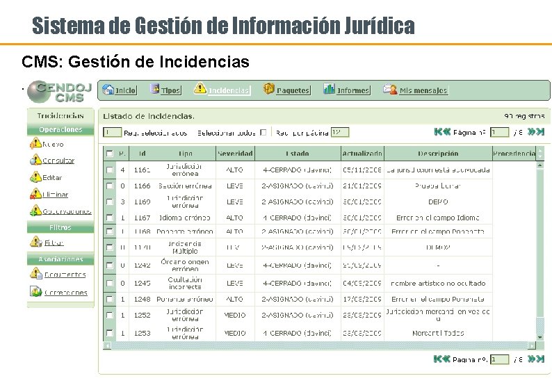
Task: Sort by the Actualizado column header
Action: (362, 154)
